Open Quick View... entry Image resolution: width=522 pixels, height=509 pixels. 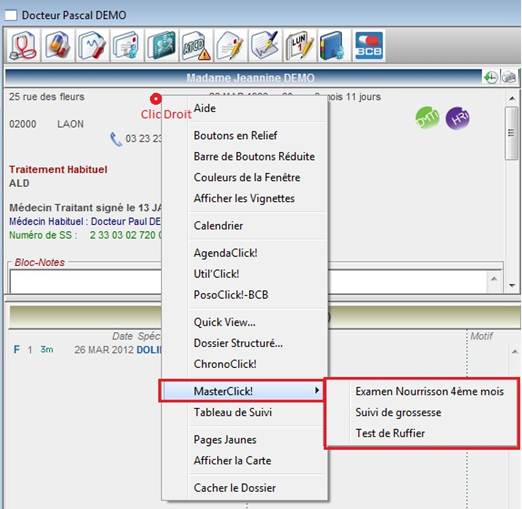pyautogui.click(x=225, y=322)
